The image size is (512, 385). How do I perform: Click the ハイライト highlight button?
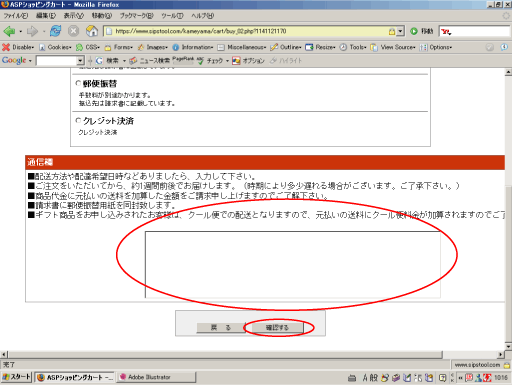pos(286,61)
